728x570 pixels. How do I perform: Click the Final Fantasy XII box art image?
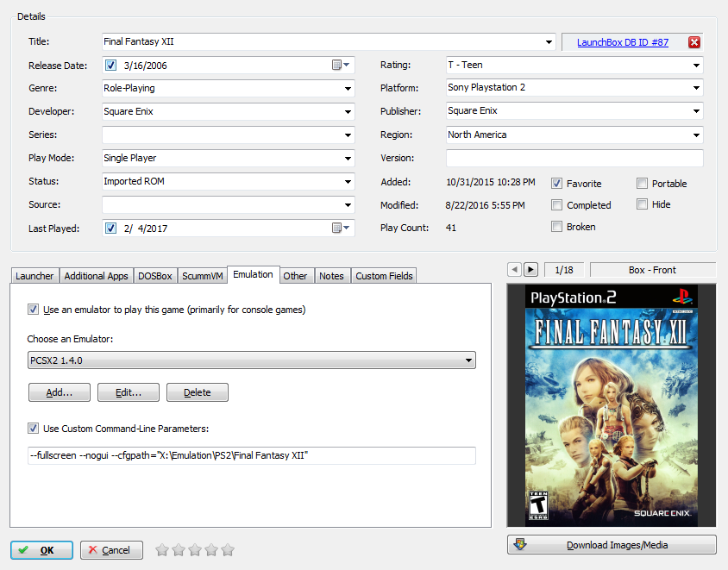612,405
